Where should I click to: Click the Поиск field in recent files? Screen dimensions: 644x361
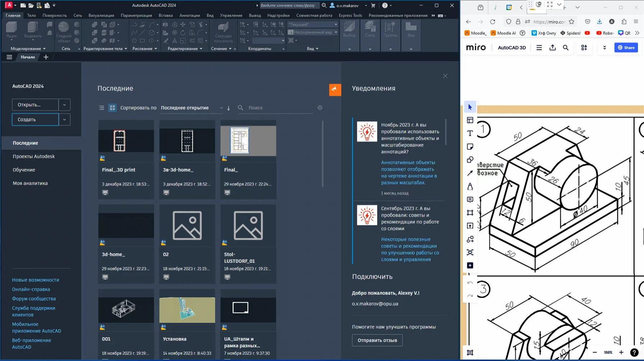277,108
